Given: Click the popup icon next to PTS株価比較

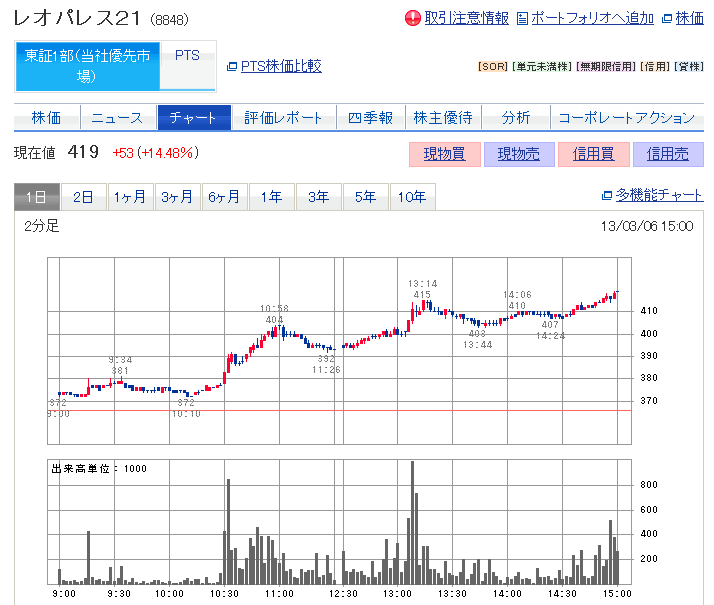Looking at the screenshot, I should 232,66.
